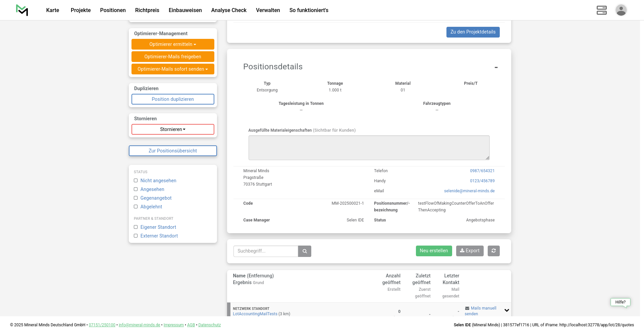
Task: Click the envelope icon for manual mails
Action: [x=467, y=308]
